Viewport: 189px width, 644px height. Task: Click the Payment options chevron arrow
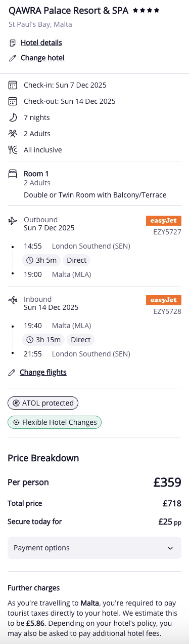(x=170, y=548)
